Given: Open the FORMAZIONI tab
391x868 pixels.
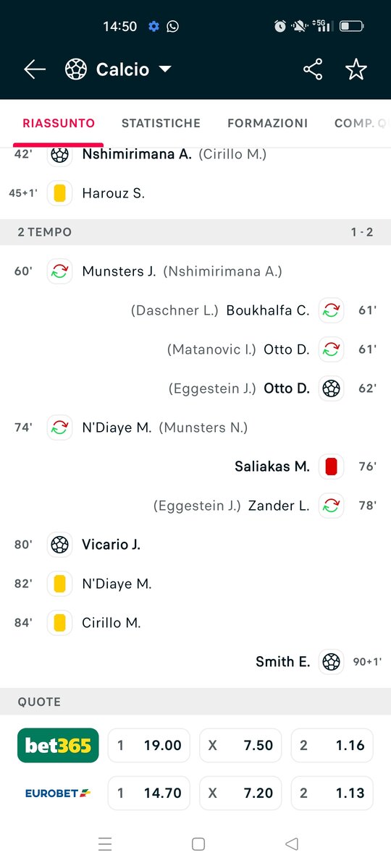Looking at the screenshot, I should tap(267, 123).
